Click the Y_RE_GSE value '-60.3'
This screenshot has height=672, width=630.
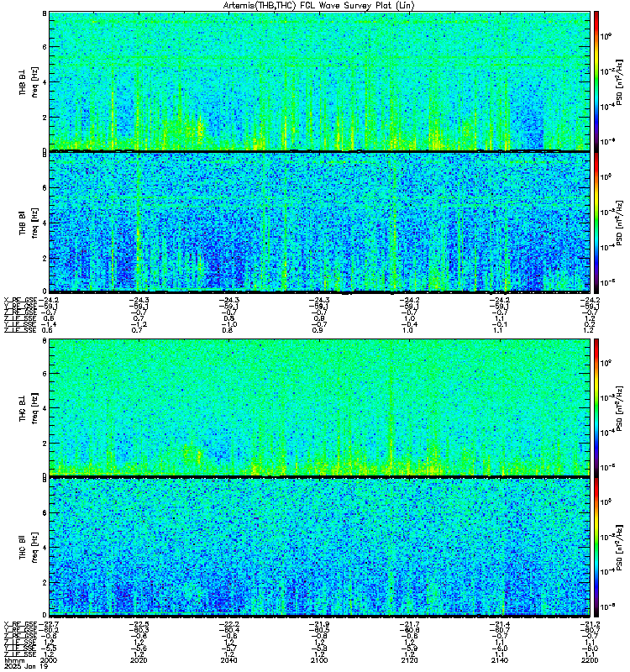click(x=139, y=631)
